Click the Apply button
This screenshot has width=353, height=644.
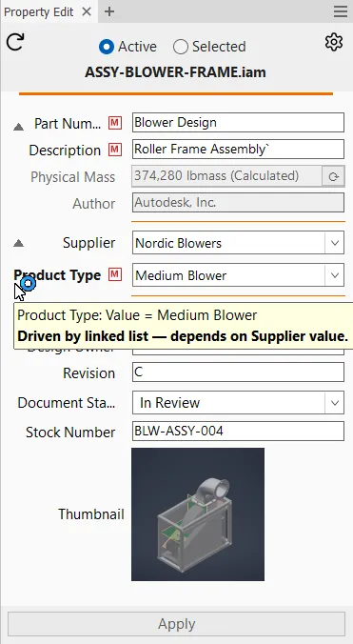pyautogui.click(x=176, y=624)
